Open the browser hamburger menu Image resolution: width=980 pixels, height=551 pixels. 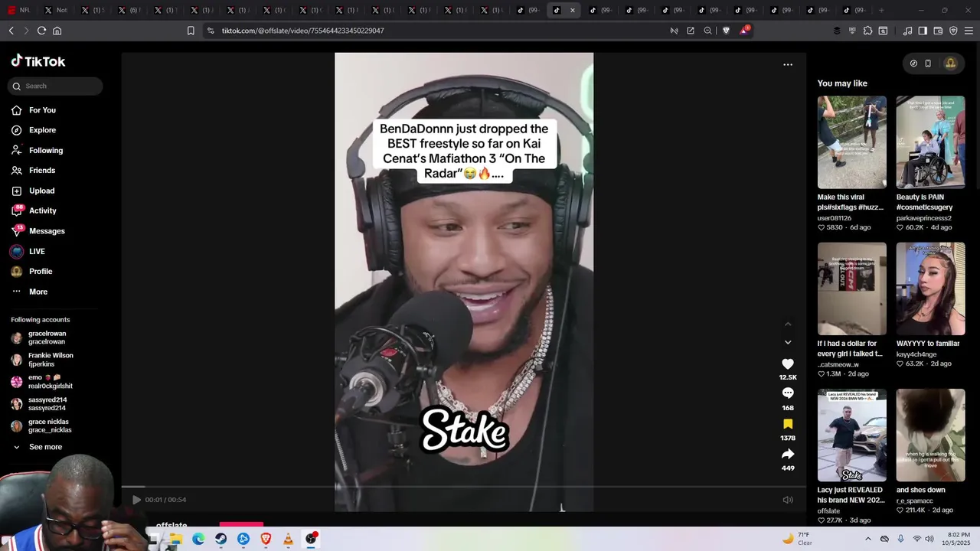coord(969,31)
